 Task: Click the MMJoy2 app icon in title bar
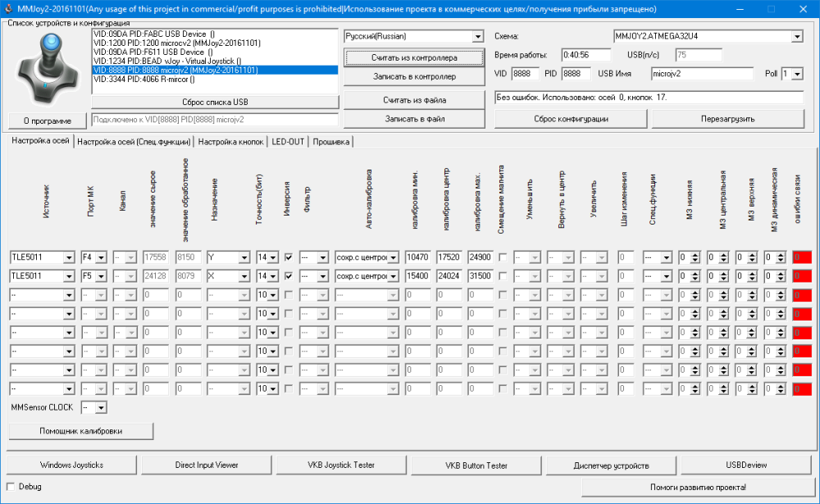(x=8, y=8)
